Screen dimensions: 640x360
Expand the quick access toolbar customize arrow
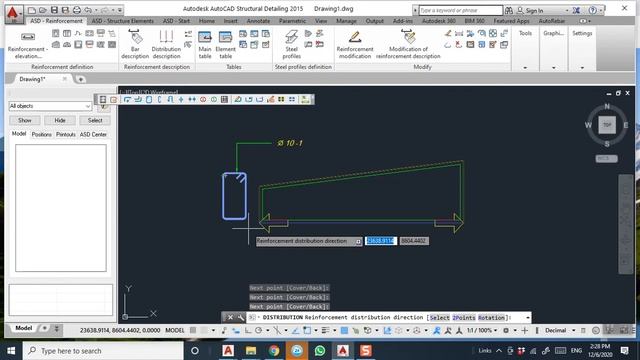[120, 10]
